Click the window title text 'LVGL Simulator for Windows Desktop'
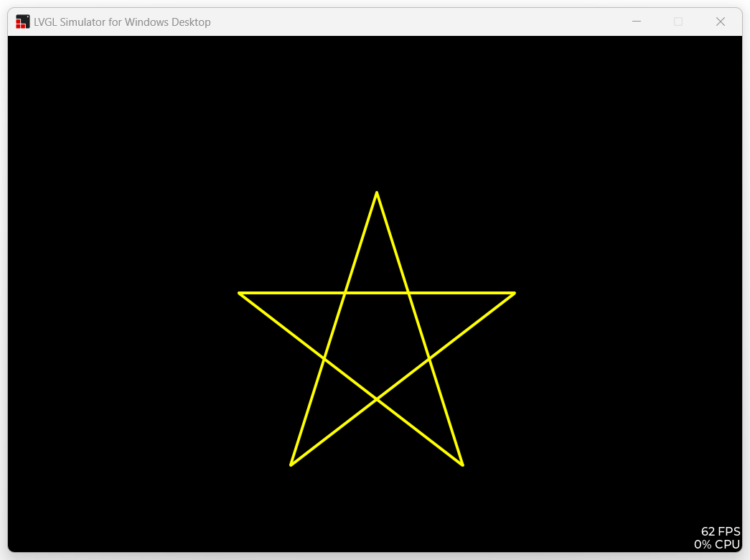The image size is (750, 560). pyautogui.click(x=122, y=22)
